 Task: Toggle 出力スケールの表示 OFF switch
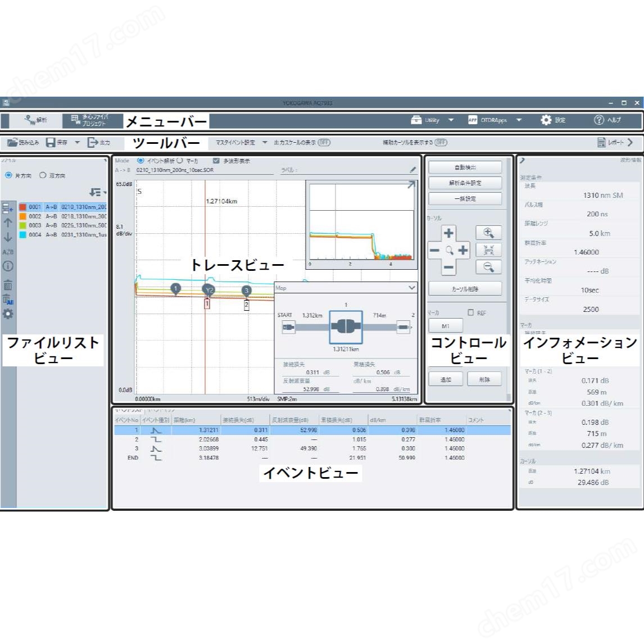(x=324, y=143)
